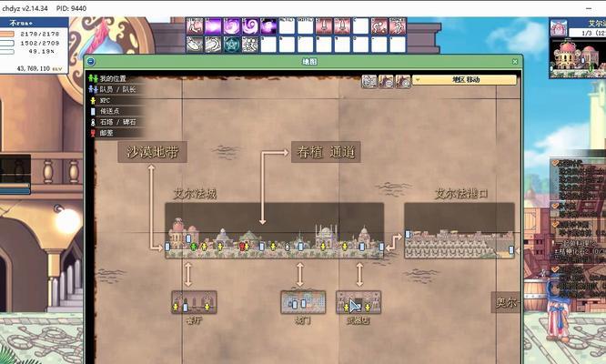Activate the purple glow skill in the second hotbar slot
Image resolution: width=606 pixels, height=364 pixels.
[213, 26]
